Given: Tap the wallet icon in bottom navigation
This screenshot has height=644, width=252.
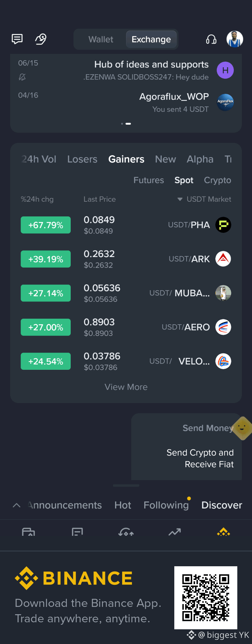Looking at the screenshot, I should click(28, 532).
